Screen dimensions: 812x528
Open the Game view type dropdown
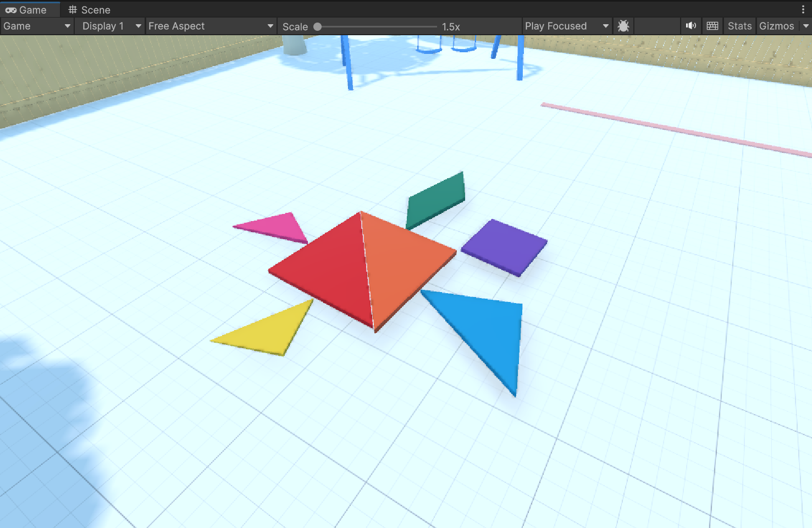[x=37, y=26]
